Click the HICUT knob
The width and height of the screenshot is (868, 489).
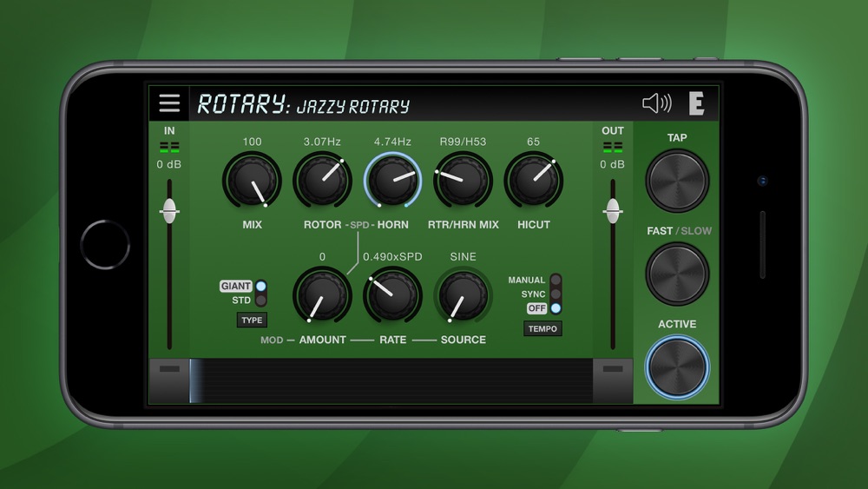[533, 181]
